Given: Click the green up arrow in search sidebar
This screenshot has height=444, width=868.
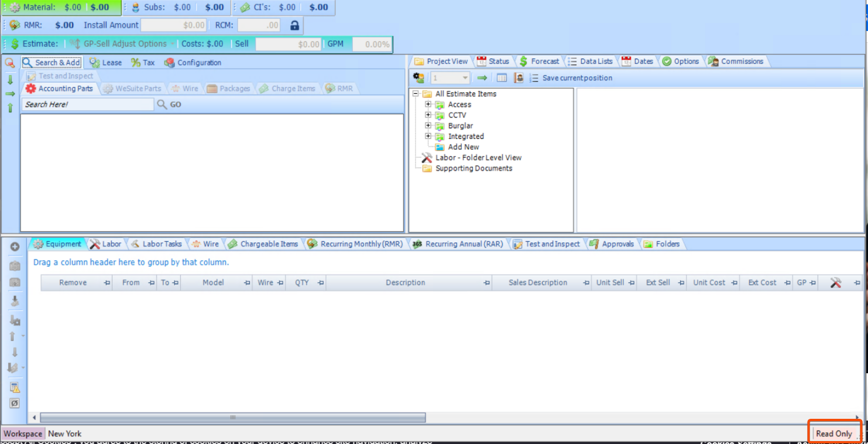Looking at the screenshot, I should [x=10, y=108].
